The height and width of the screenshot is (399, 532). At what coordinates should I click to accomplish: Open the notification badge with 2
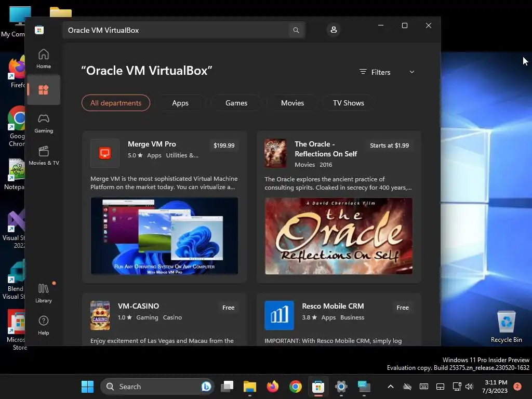click(x=517, y=387)
